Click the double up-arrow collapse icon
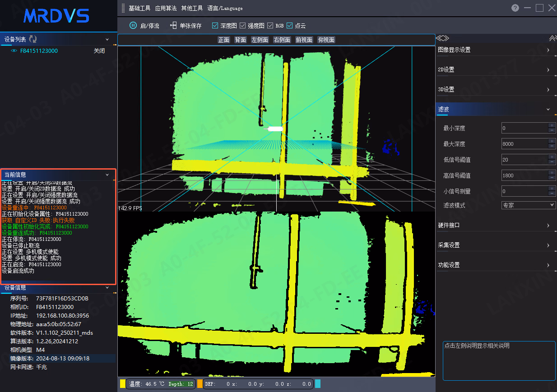The width and height of the screenshot is (557, 392). [x=552, y=38]
